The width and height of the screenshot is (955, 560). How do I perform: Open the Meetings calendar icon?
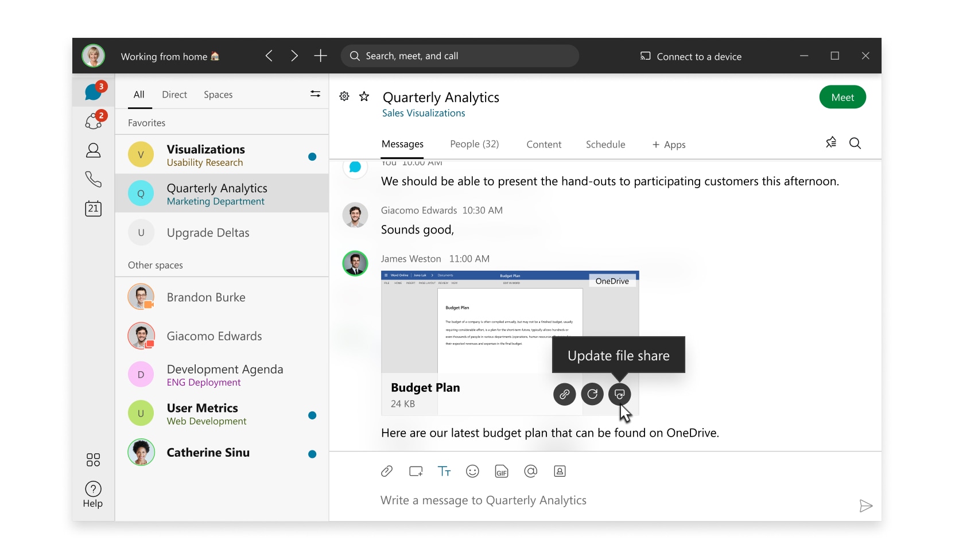[x=93, y=209]
